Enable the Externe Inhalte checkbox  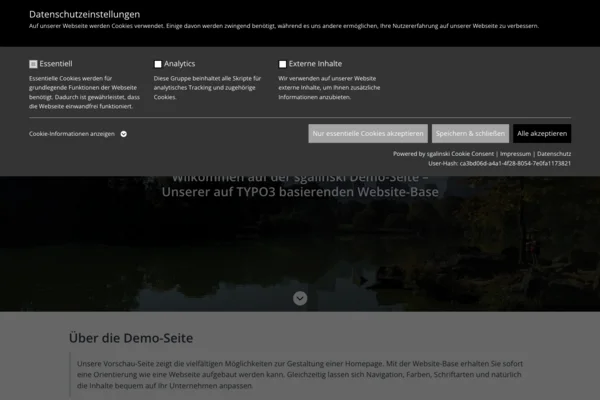click(283, 63)
